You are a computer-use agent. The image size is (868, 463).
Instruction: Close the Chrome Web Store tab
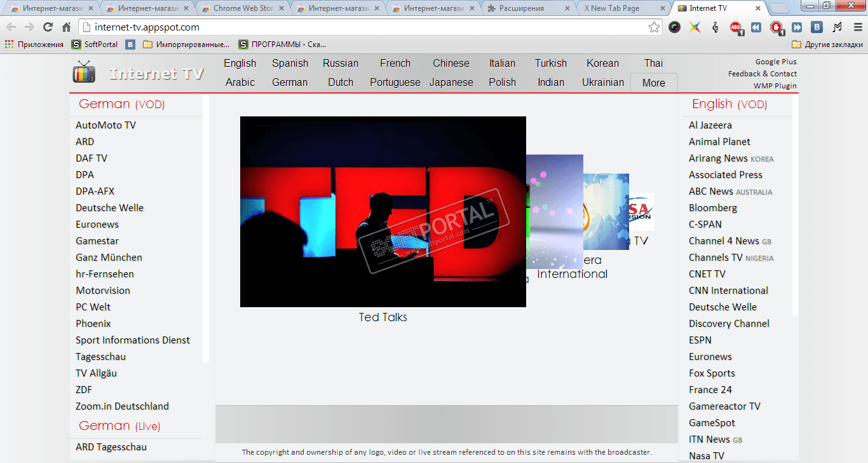point(281,8)
